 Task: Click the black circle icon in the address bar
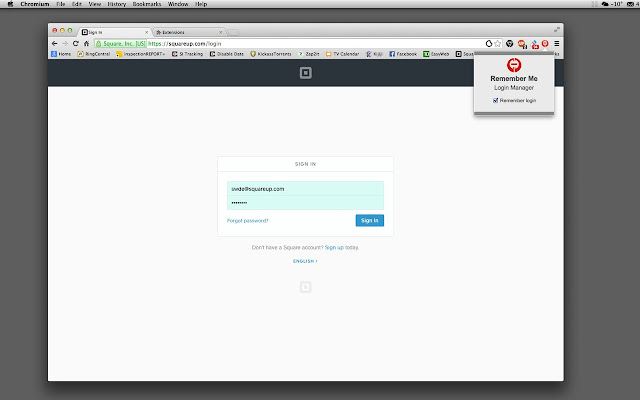tap(489, 44)
